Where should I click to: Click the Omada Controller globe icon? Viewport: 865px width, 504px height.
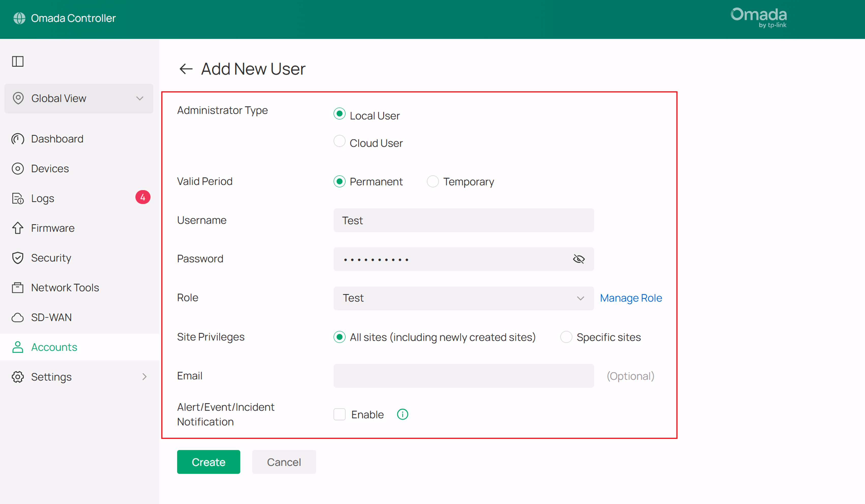[19, 18]
